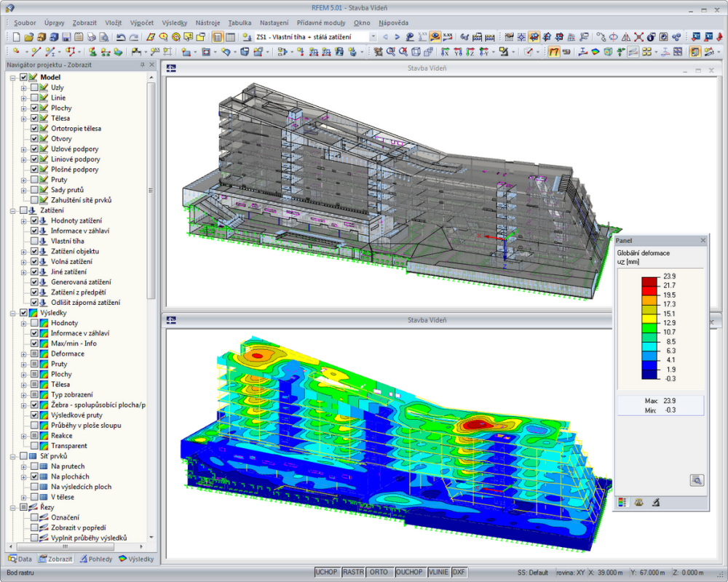The image size is (728, 582).
Task: Uncheck Vlastní tíha under Zatížení
Action: coord(33,241)
